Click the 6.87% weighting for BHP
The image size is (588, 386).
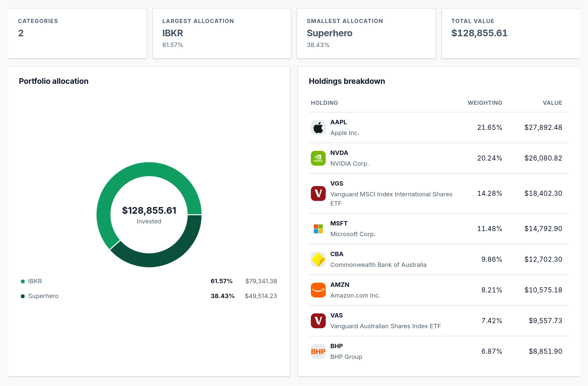pyautogui.click(x=492, y=351)
